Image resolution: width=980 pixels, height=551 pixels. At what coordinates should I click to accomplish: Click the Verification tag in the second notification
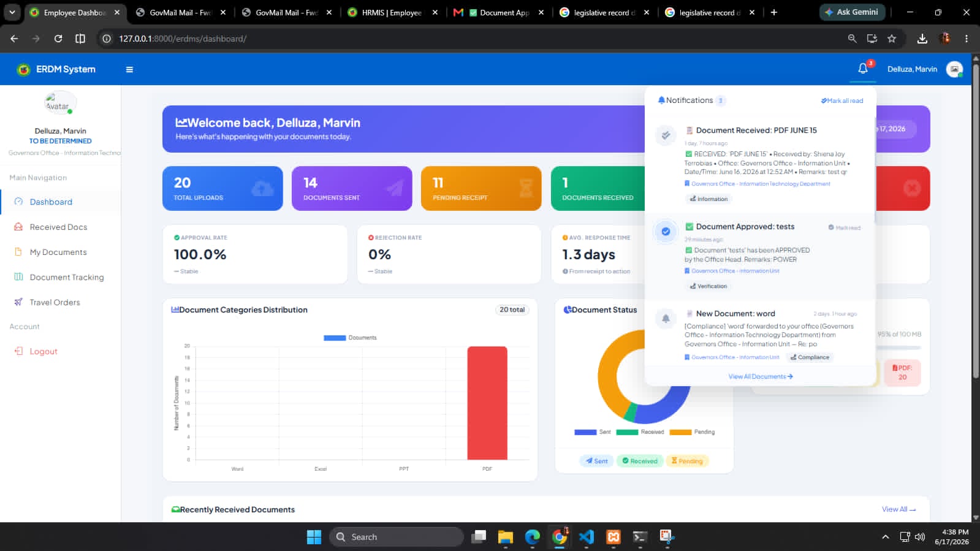pos(708,286)
